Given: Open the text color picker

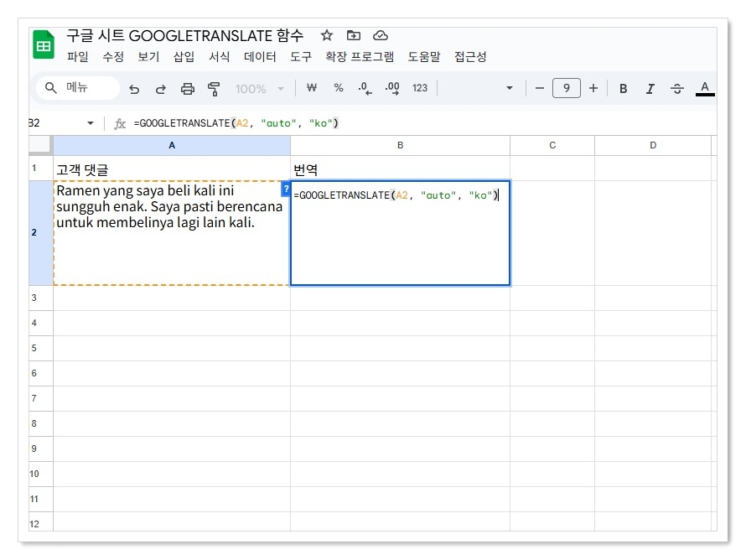Looking at the screenshot, I should click(x=705, y=89).
